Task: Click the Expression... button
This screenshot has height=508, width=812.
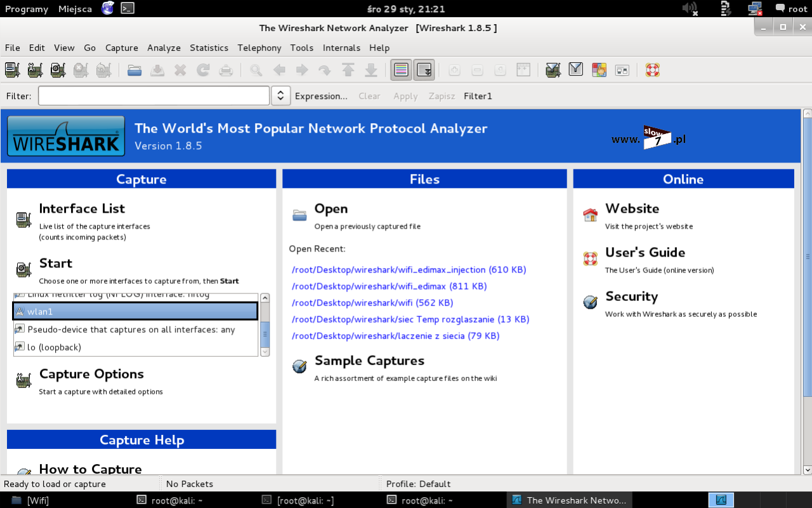Action: click(x=321, y=96)
